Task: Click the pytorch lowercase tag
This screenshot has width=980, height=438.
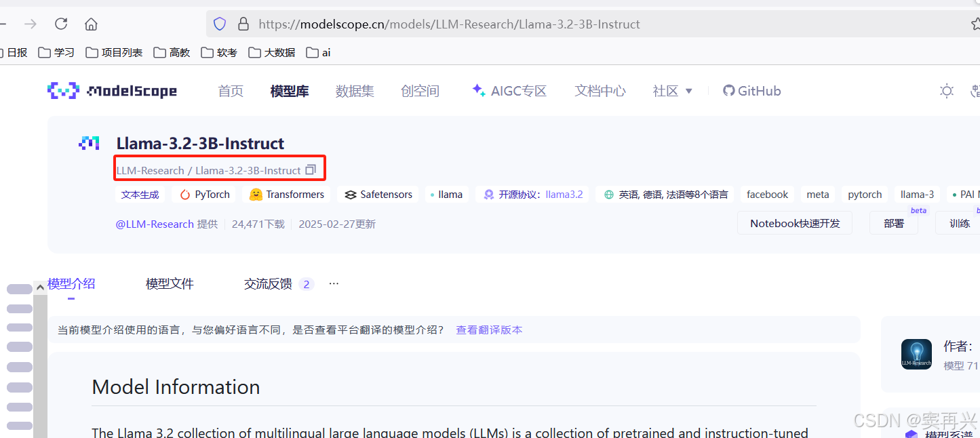Action: click(x=865, y=195)
